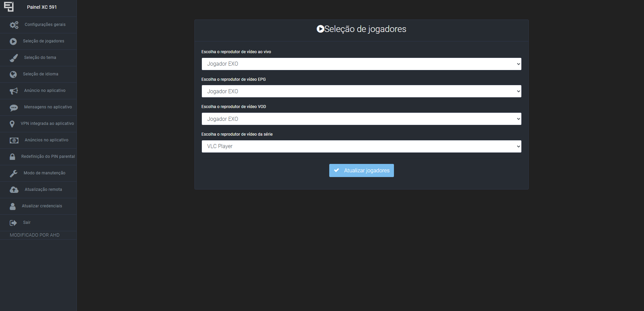Screen dimensions: 644x311
Task: Expand the series video player dropdown
Action: click(x=361, y=146)
